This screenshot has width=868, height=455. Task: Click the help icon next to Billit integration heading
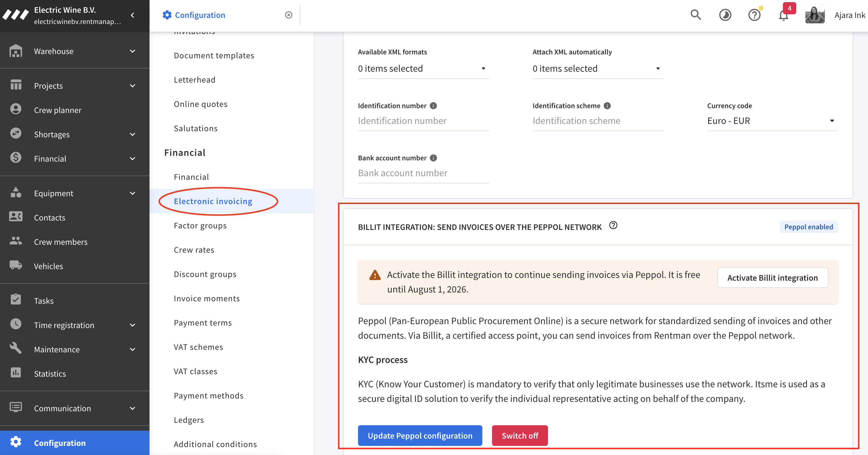pyautogui.click(x=614, y=226)
